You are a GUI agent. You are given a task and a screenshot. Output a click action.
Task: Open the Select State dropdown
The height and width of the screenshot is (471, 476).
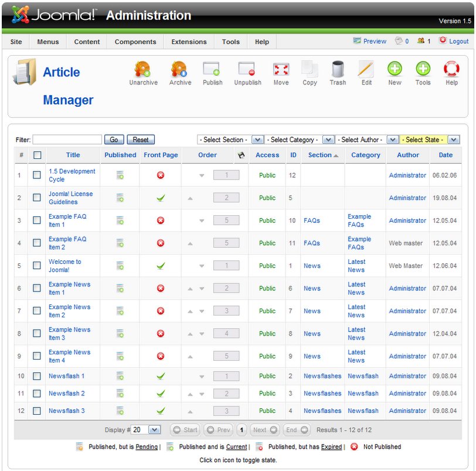[430, 140]
